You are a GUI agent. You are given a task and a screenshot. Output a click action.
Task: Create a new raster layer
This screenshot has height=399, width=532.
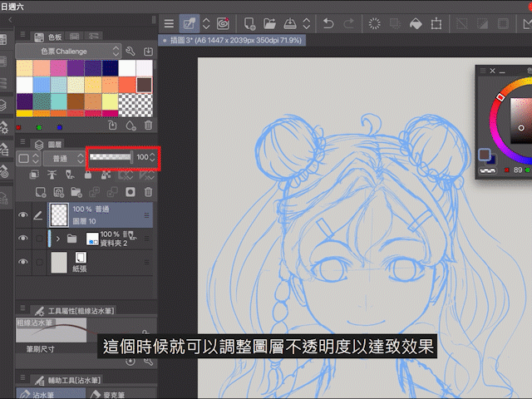[41, 192]
